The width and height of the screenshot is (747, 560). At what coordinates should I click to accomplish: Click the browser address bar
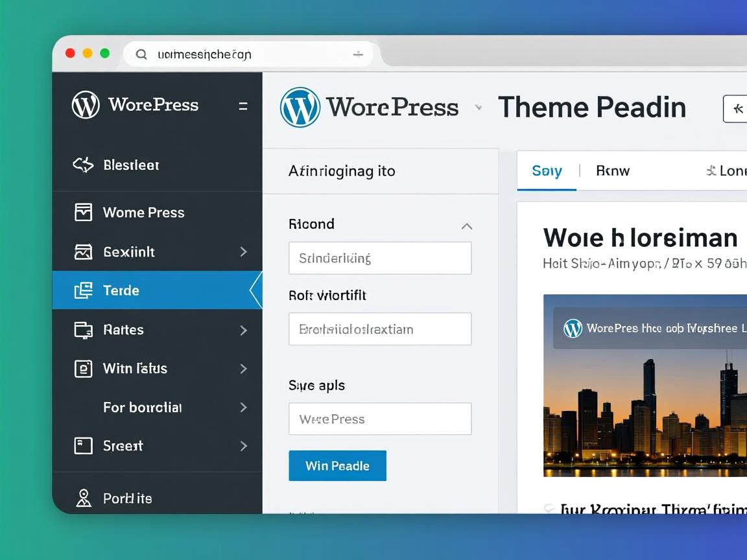[x=246, y=54]
